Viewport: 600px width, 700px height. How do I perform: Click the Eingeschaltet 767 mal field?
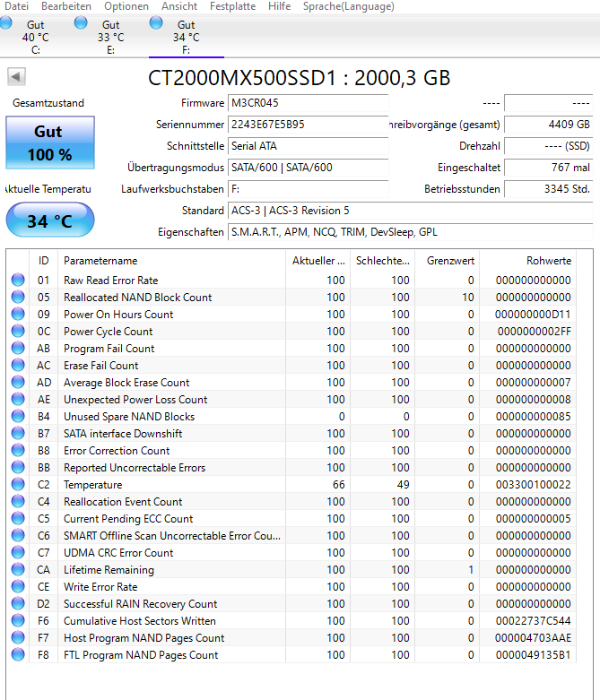click(x=548, y=168)
